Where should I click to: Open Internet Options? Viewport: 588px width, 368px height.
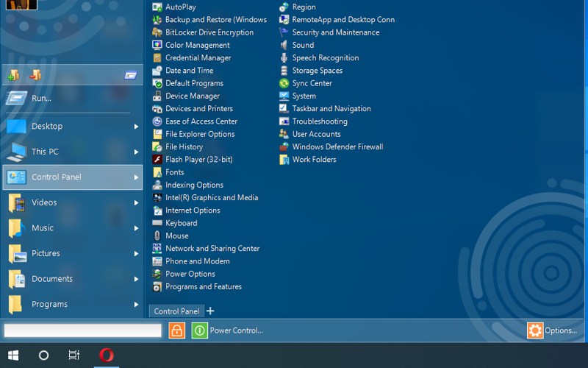187,210
